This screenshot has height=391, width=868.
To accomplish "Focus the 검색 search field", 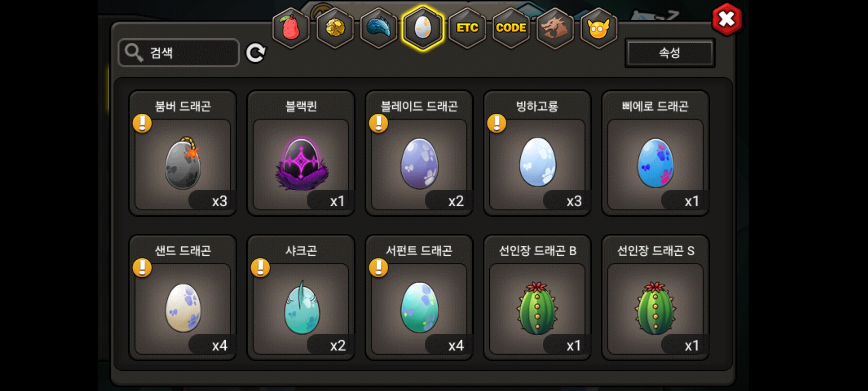I will pos(179,53).
